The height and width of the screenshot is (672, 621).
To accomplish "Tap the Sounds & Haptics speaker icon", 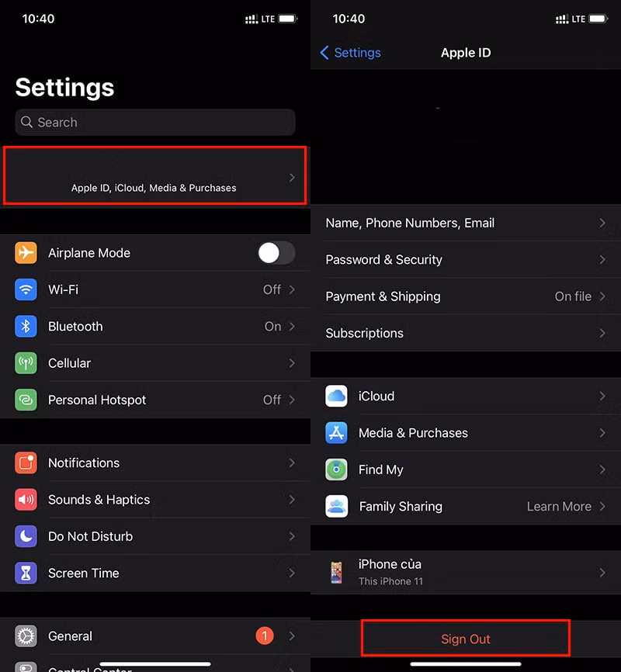I will [x=26, y=500].
